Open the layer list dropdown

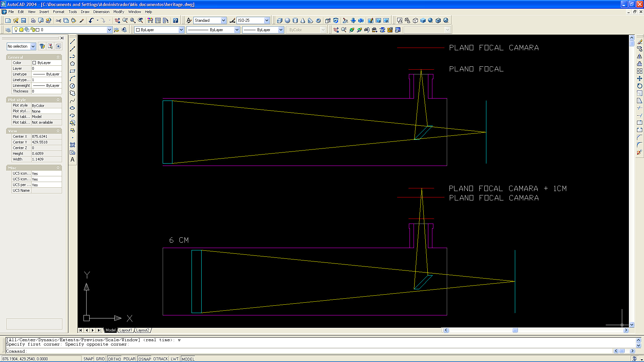click(x=109, y=30)
